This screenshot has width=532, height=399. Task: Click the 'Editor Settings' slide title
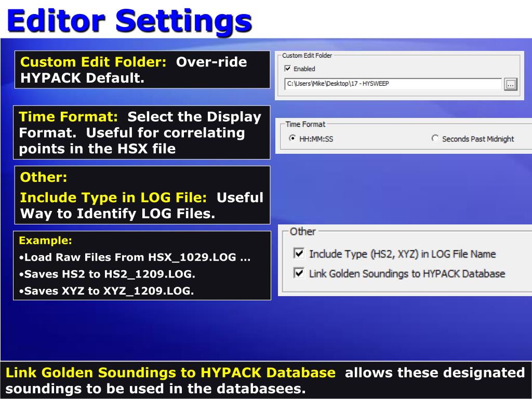pos(129,21)
